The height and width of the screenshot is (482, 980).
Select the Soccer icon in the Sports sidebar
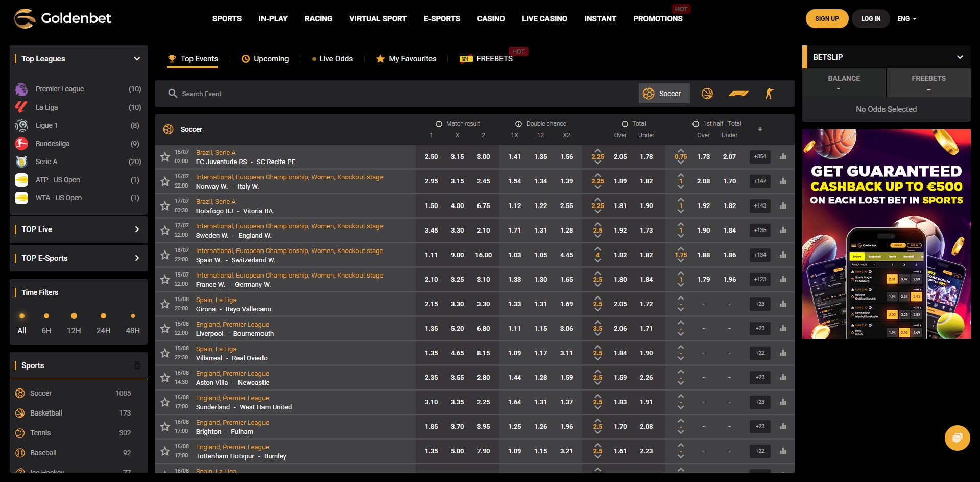click(20, 393)
